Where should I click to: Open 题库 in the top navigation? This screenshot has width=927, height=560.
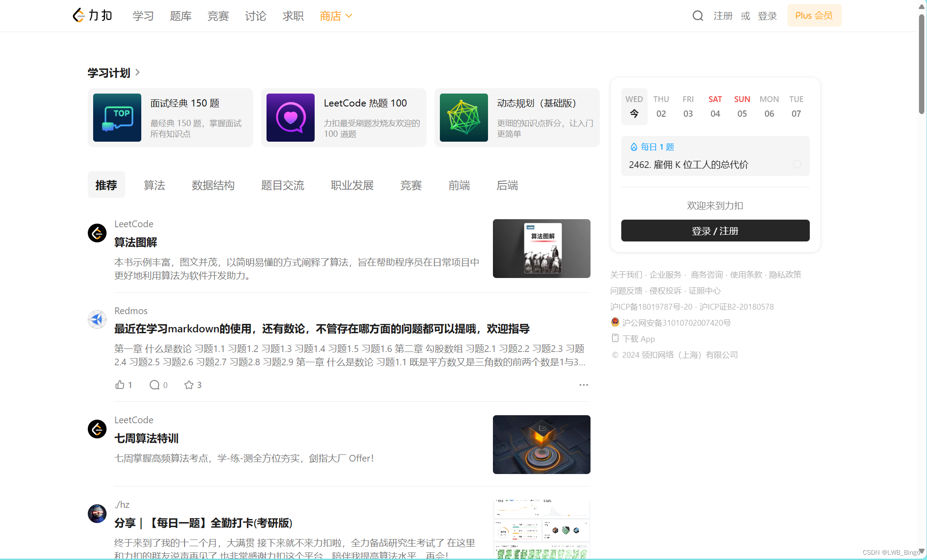pos(180,16)
